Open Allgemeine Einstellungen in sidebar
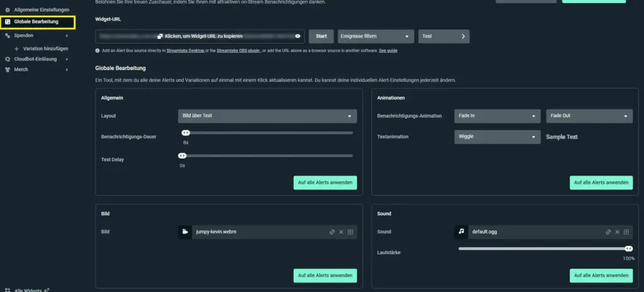The height and width of the screenshot is (292, 644). click(42, 9)
